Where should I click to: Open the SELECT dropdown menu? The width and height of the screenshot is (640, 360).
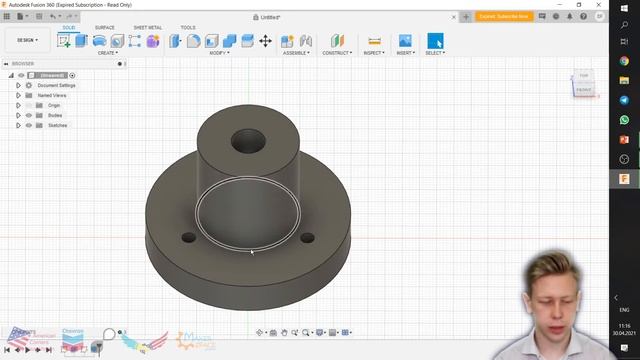435,53
